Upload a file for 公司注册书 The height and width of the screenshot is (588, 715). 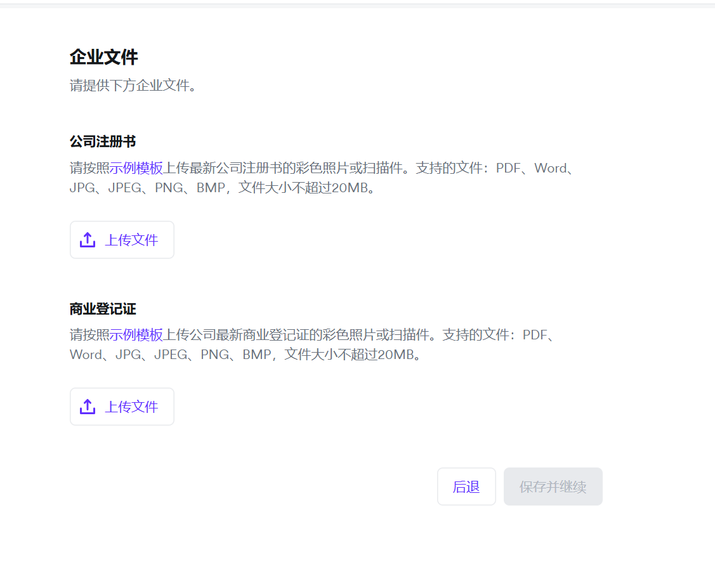point(122,240)
